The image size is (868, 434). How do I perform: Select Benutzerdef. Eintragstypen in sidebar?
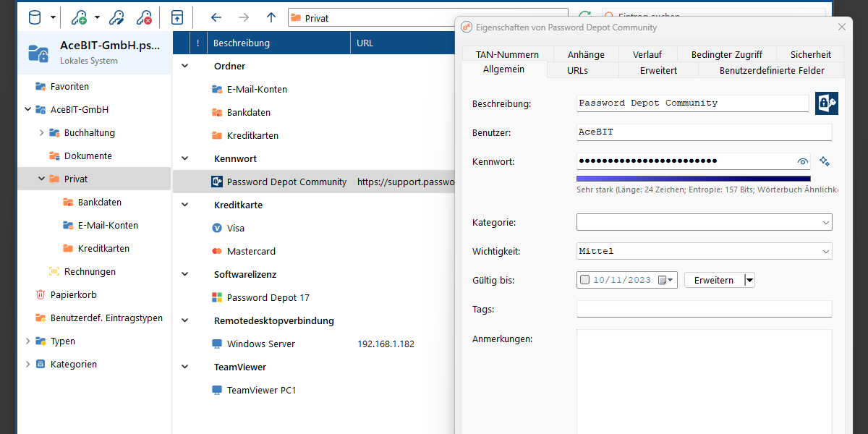click(x=106, y=318)
